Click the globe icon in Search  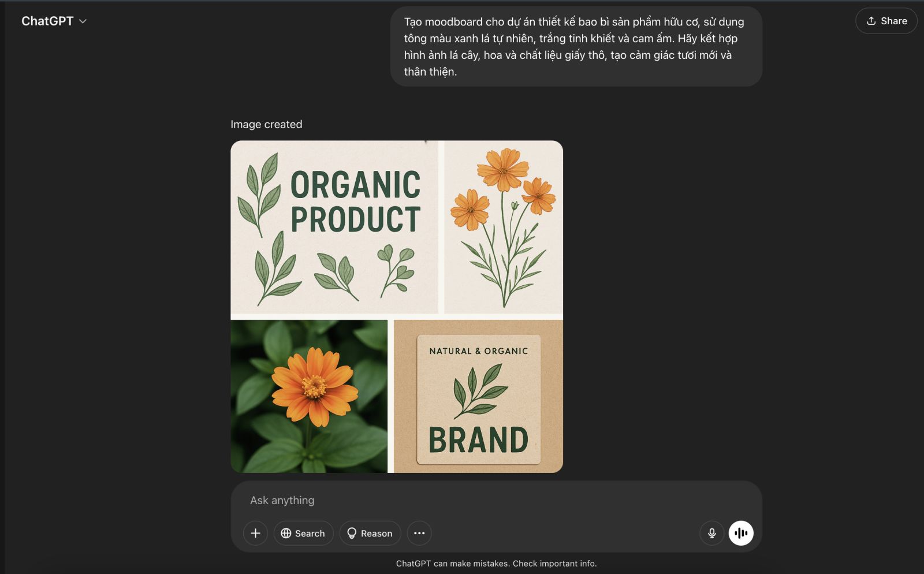pos(286,534)
